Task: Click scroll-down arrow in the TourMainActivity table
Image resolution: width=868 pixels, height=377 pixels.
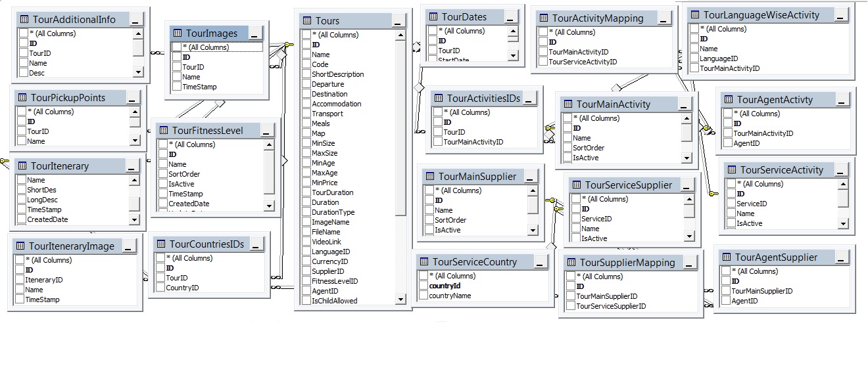Action: point(687,158)
